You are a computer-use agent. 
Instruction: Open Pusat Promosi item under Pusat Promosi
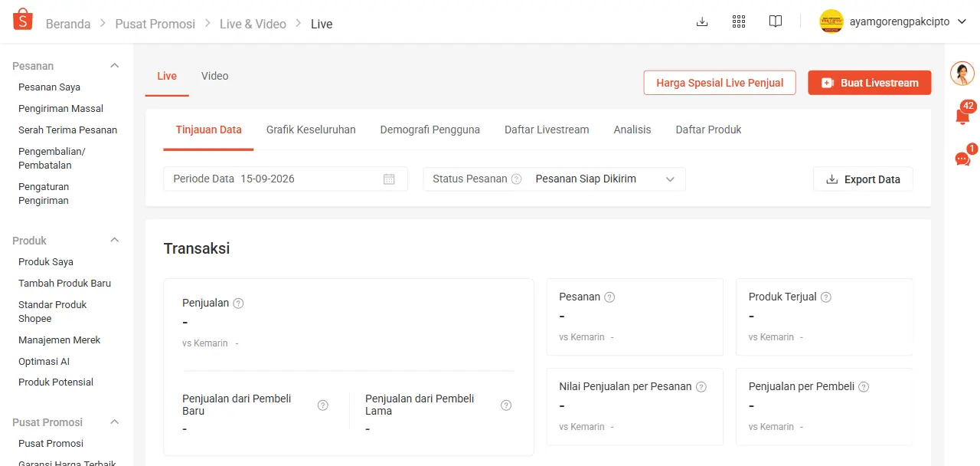pos(51,444)
